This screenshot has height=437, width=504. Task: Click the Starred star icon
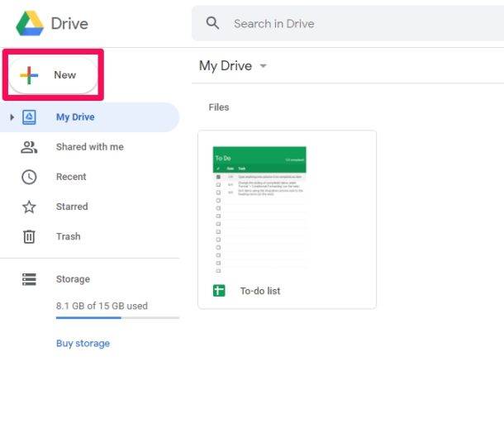(29, 207)
